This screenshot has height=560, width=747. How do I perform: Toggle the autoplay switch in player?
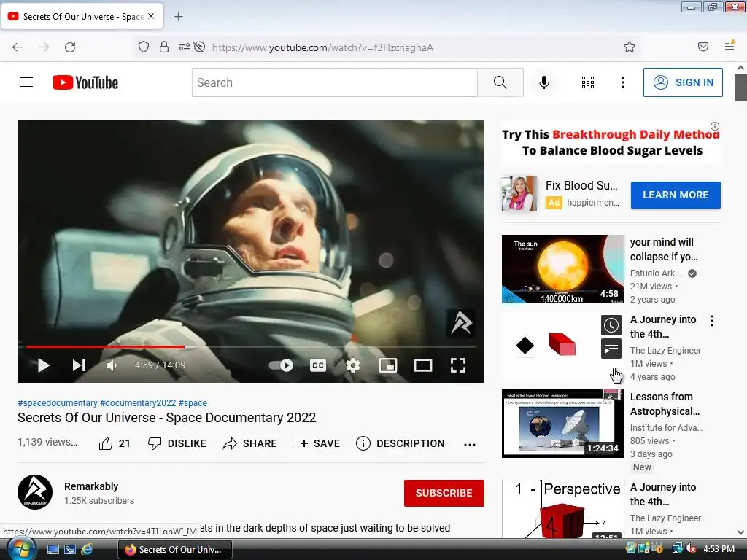click(281, 365)
